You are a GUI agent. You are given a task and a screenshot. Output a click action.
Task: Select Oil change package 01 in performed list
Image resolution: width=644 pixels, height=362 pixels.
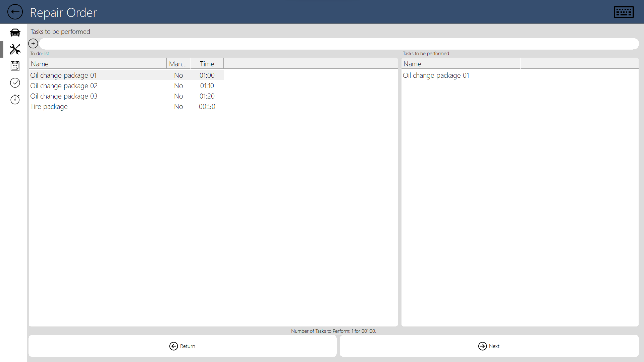[436, 75]
